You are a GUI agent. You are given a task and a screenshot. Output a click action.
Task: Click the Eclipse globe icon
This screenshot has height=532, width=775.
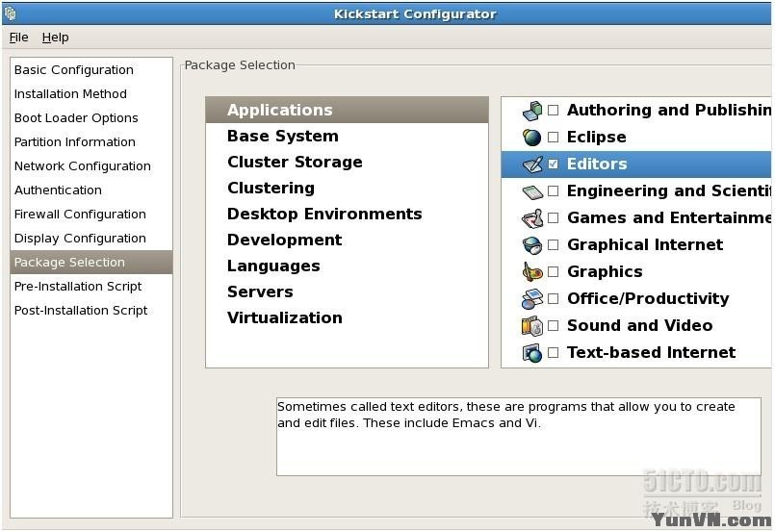pos(532,138)
